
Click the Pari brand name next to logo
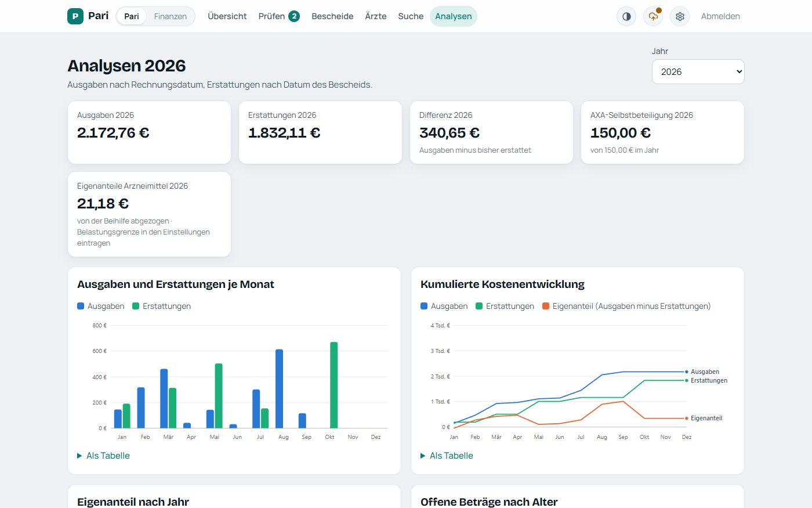tap(99, 16)
